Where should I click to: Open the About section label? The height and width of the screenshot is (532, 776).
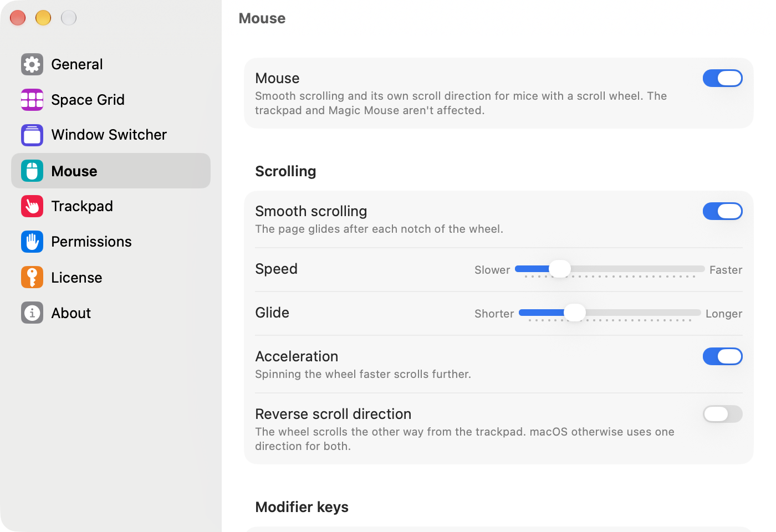(71, 313)
